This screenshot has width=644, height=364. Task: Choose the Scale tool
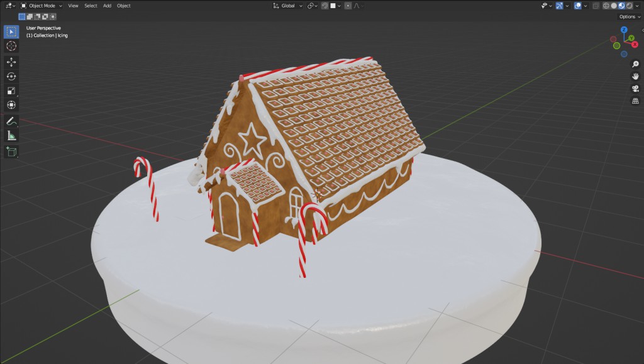click(x=11, y=91)
